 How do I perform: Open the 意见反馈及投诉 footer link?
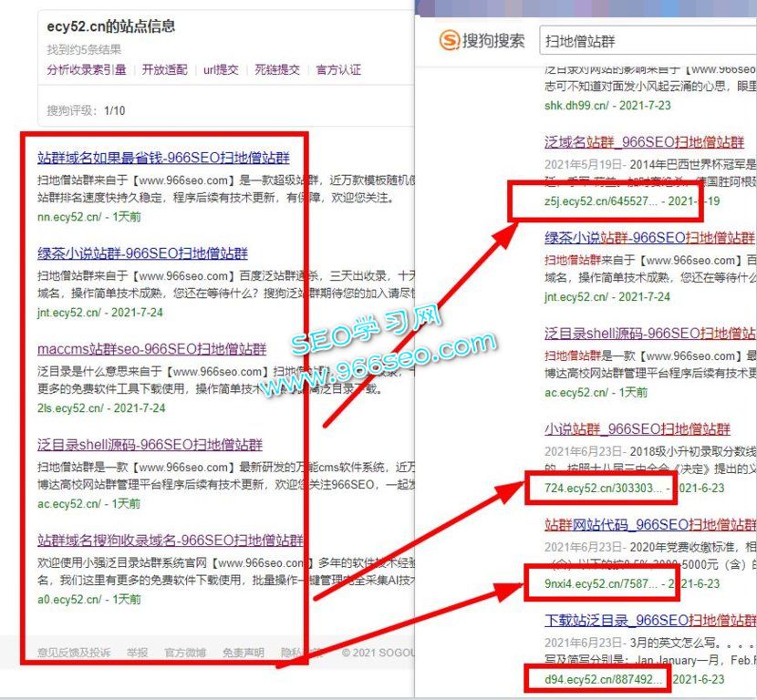pos(74,653)
